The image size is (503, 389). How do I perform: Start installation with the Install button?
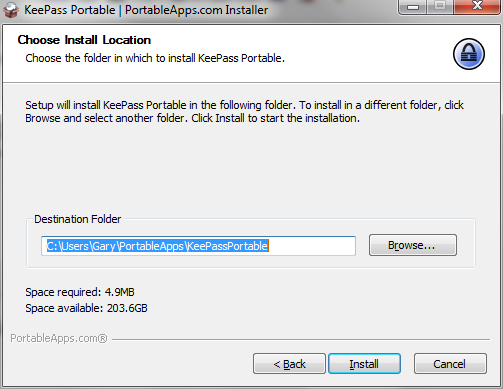pos(364,364)
